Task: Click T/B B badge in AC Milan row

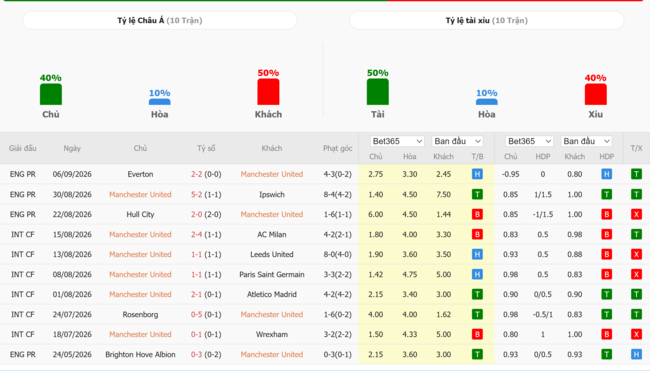Action: (477, 234)
